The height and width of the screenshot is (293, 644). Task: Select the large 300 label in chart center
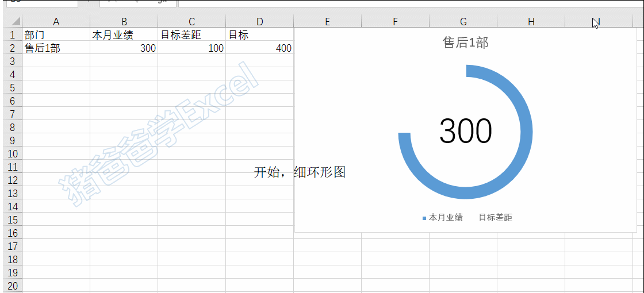pos(465,130)
